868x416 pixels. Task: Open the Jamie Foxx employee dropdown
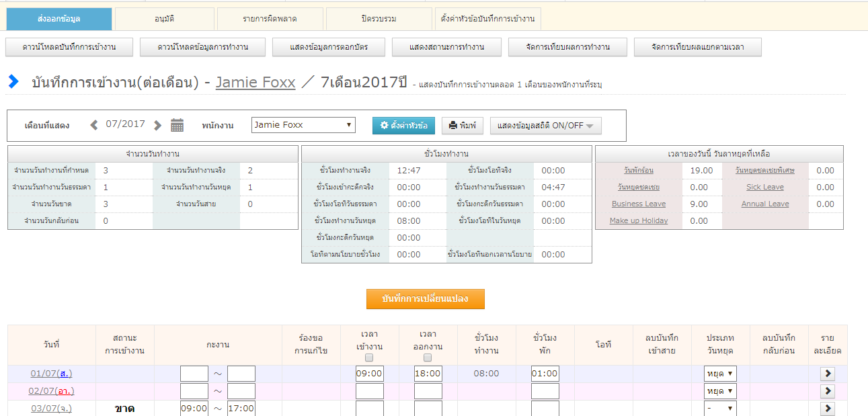[x=303, y=125]
